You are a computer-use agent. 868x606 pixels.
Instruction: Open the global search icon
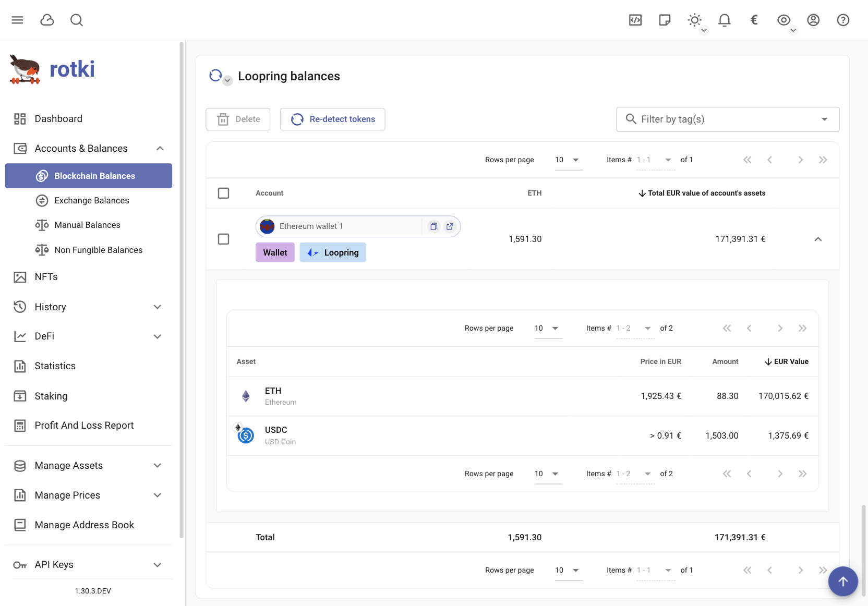77,20
